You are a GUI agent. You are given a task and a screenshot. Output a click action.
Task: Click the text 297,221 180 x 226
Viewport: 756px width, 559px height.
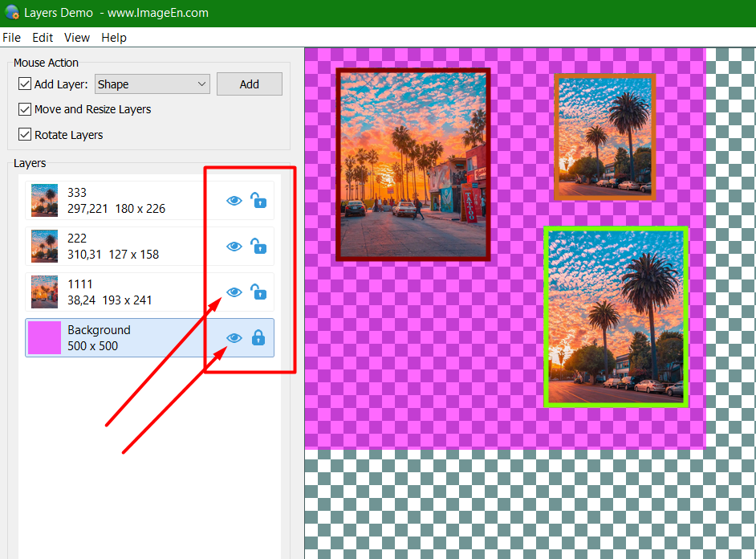(116, 209)
